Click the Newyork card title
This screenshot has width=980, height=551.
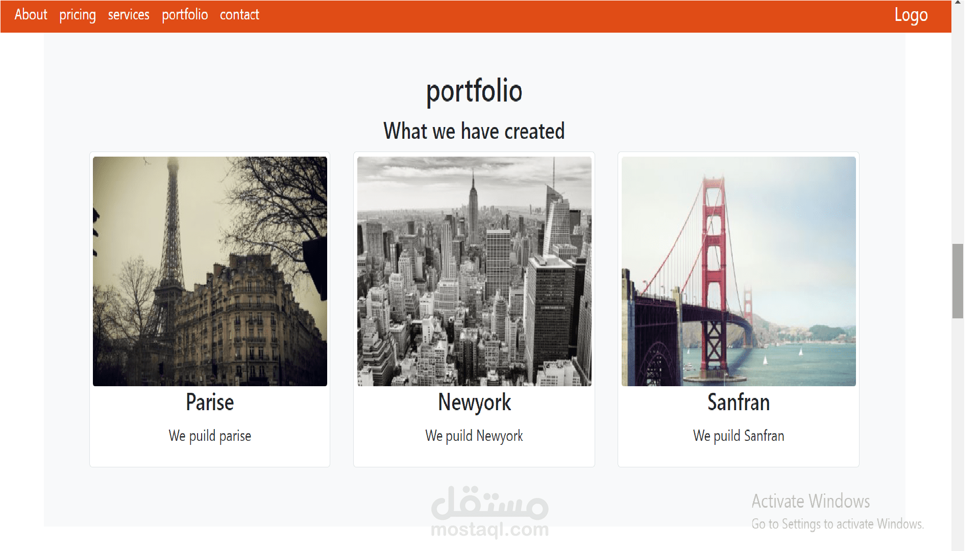click(x=474, y=402)
